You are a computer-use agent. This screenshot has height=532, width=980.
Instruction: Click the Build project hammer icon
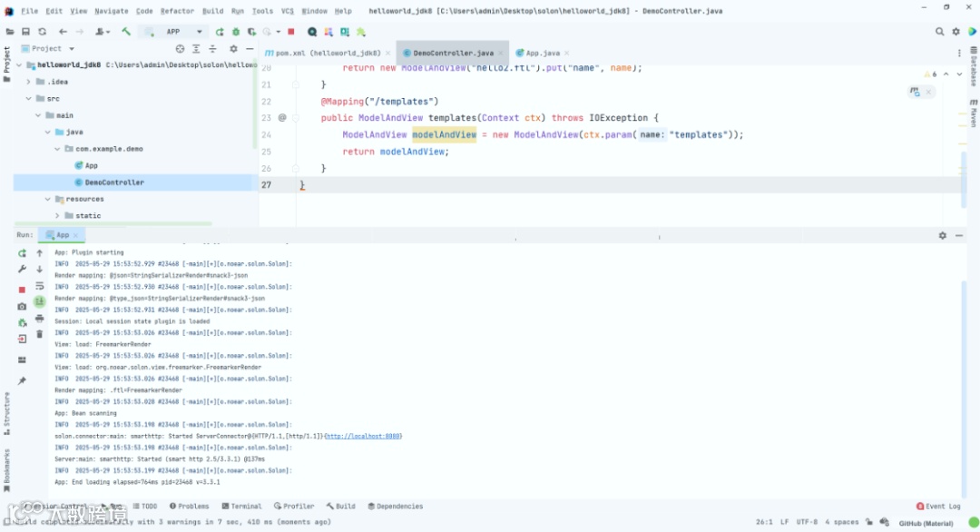[126, 32]
